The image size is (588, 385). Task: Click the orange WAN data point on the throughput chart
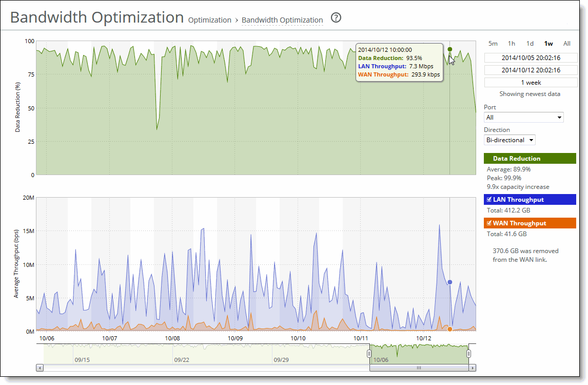pos(449,329)
